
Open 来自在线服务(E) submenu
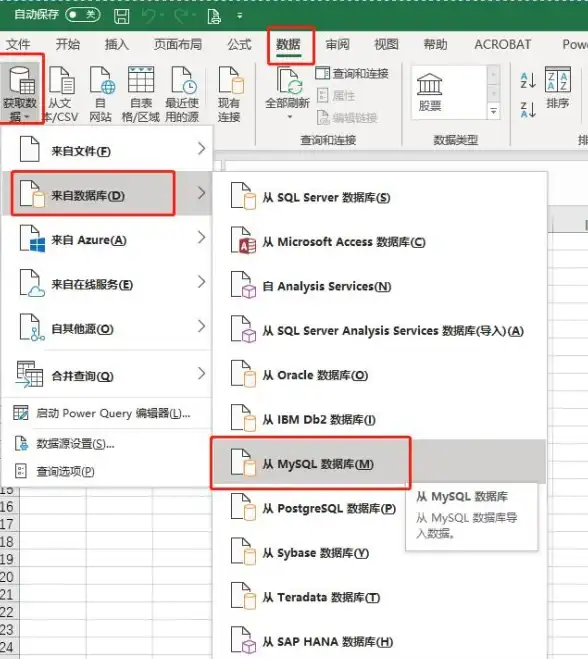click(107, 283)
